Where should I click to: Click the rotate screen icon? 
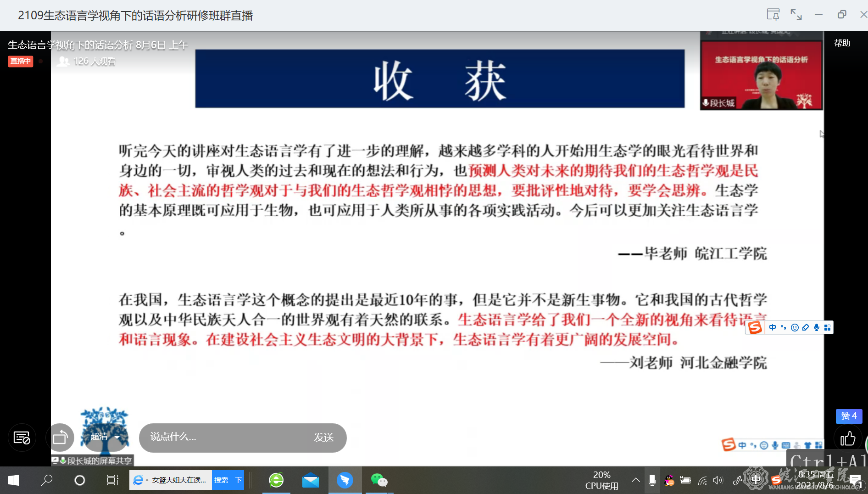tap(60, 438)
